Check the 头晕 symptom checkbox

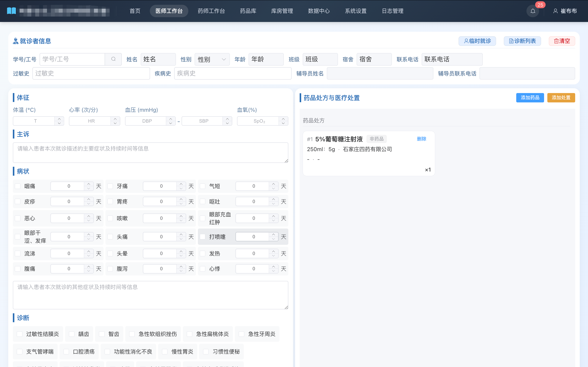110,254
